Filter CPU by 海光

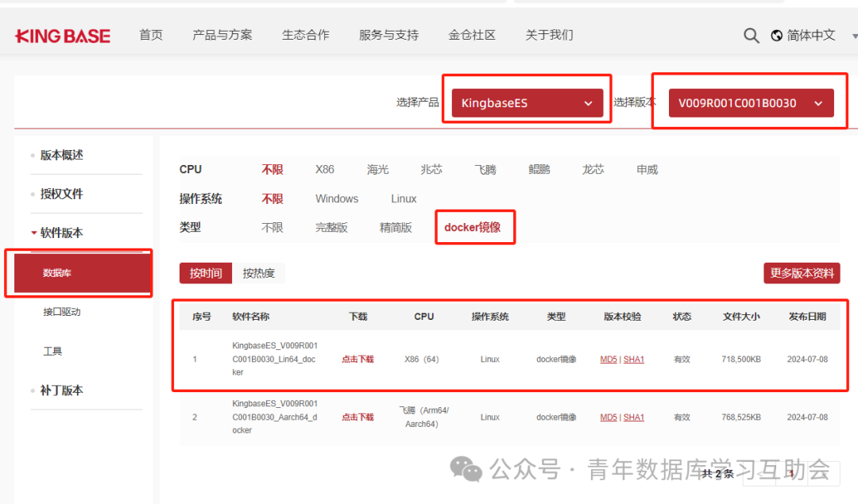(377, 170)
